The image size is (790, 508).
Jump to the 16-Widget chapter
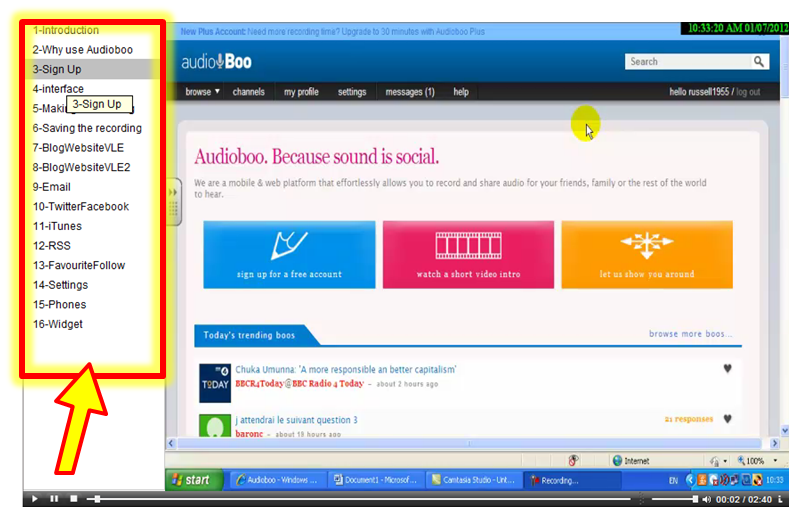57,325
